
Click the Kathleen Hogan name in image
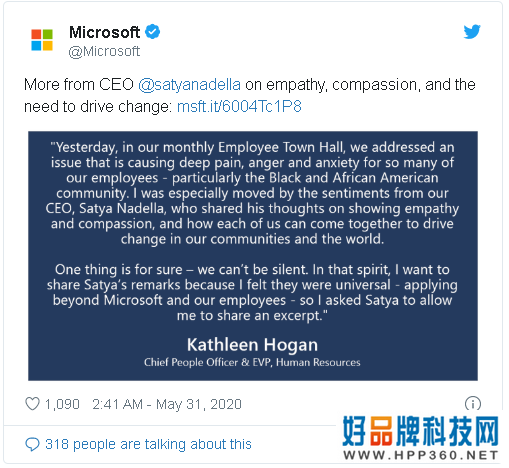(x=252, y=345)
